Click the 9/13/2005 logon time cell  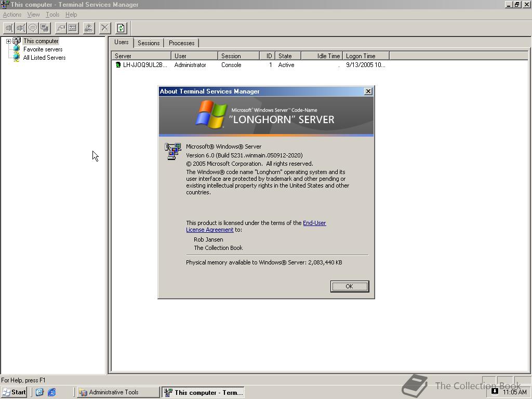(x=366, y=65)
